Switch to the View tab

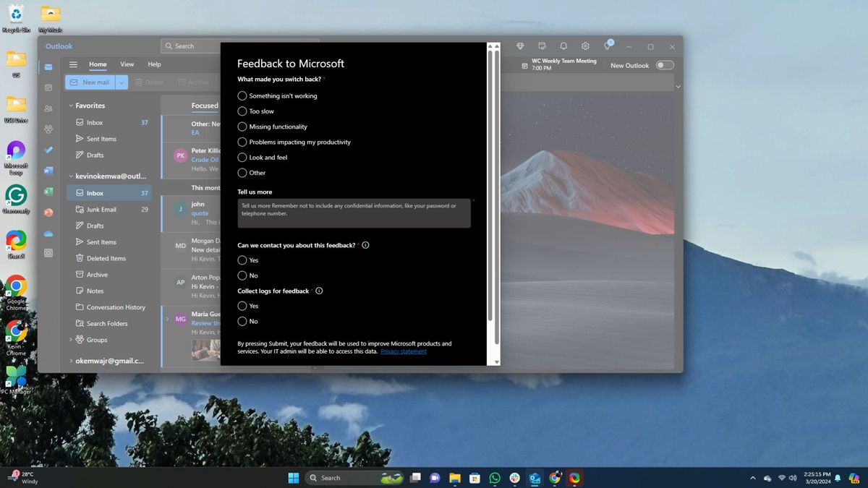click(x=127, y=64)
